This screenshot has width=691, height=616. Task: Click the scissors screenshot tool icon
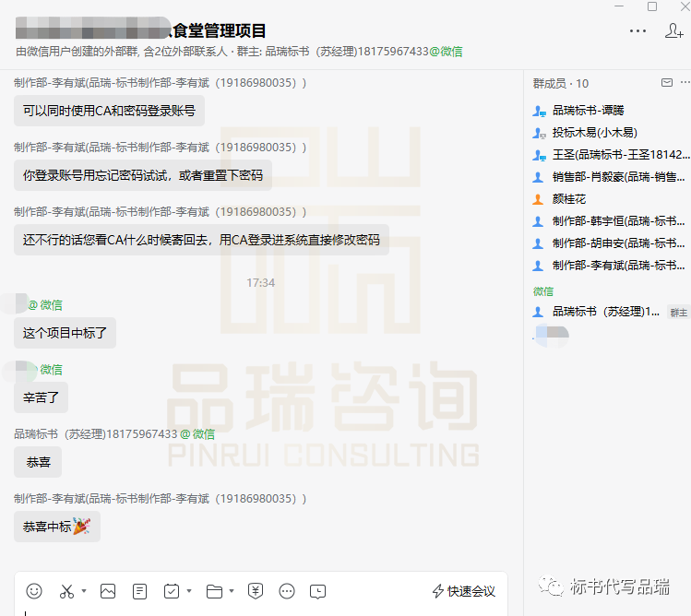point(66,591)
